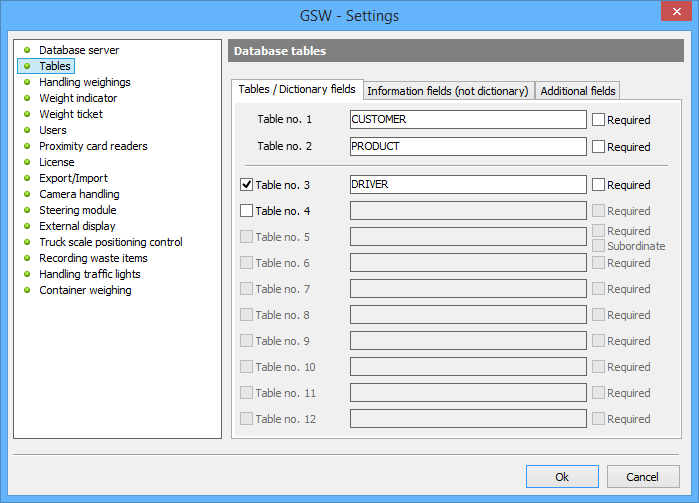Select Handling traffic lights item
699x503 pixels.
pos(89,274)
